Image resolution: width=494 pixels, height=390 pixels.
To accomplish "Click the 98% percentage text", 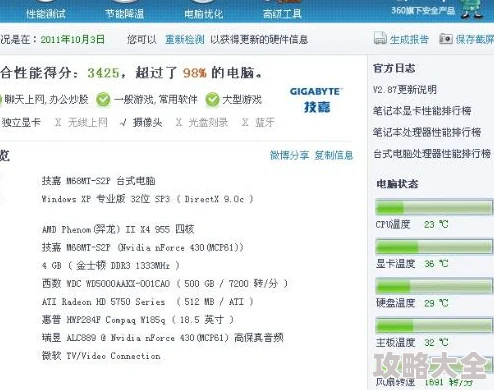I will (x=195, y=73).
